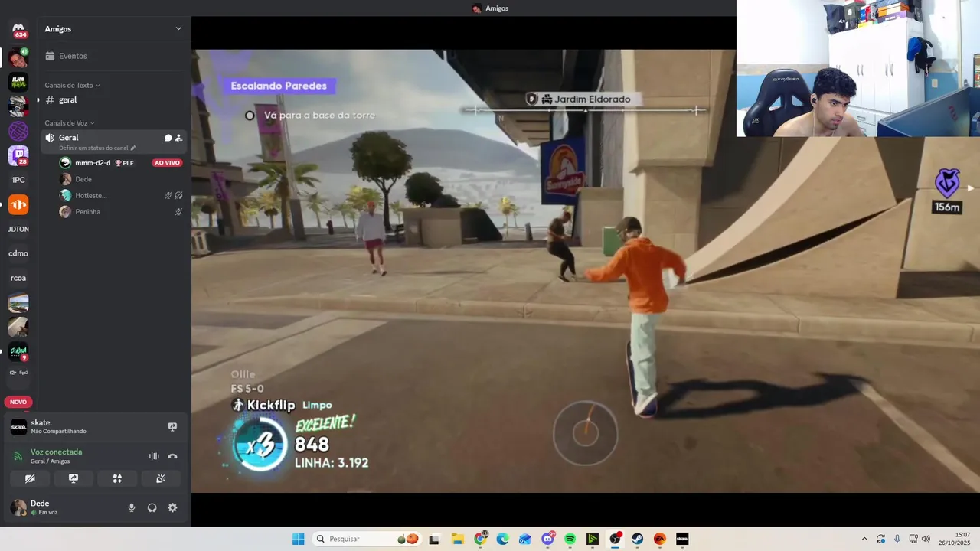Open the 1PC server
980x551 pixels.
[x=18, y=180]
